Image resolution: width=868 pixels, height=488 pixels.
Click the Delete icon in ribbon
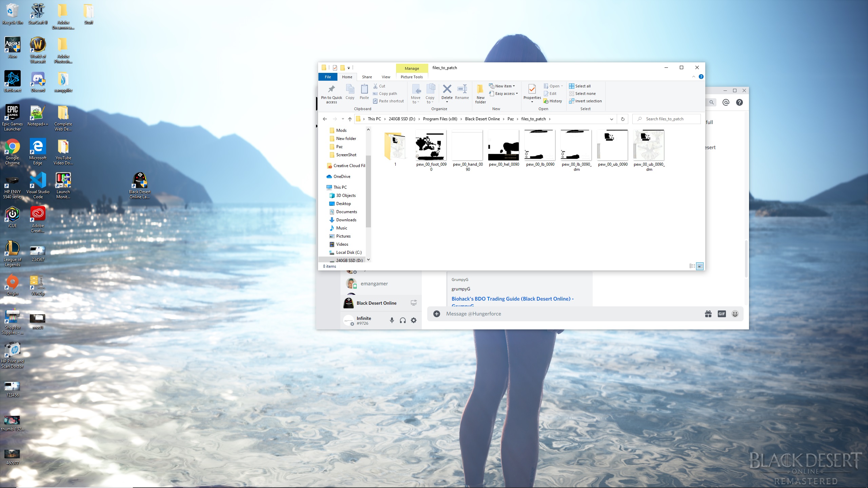pos(447,89)
